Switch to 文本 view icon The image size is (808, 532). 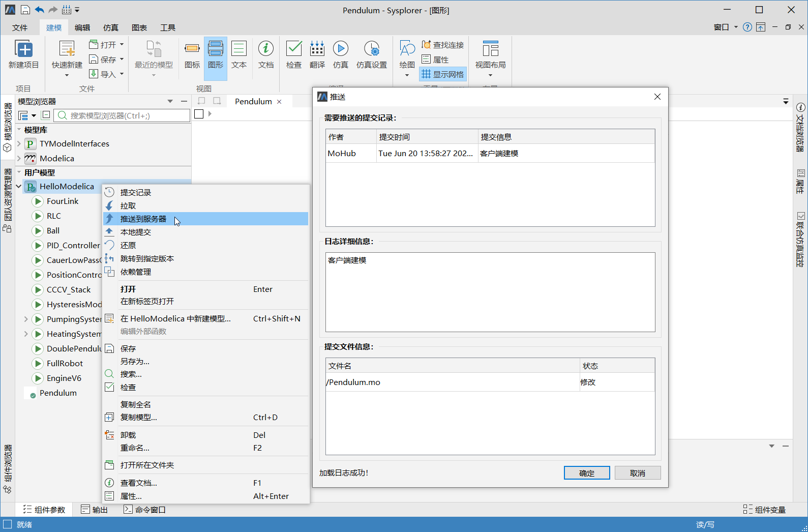(x=239, y=48)
